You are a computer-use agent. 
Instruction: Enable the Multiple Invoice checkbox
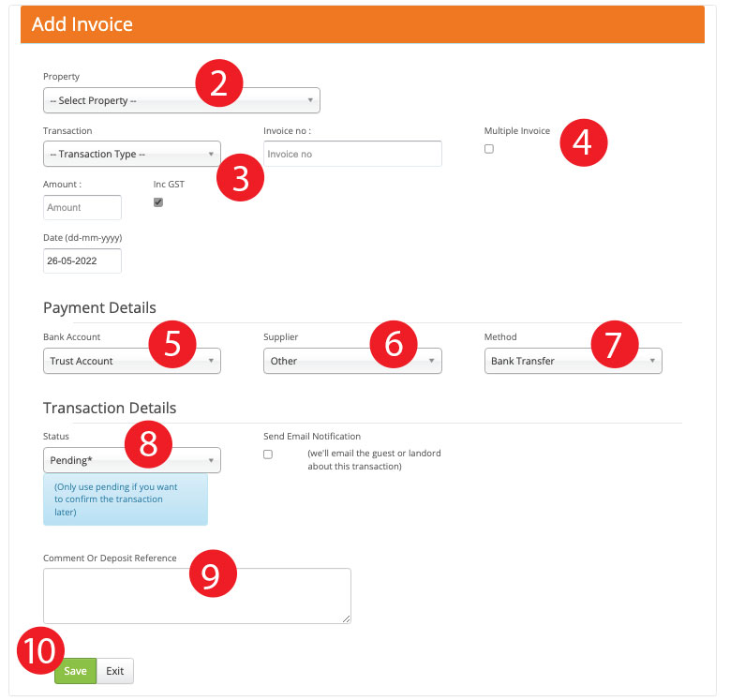(489, 149)
